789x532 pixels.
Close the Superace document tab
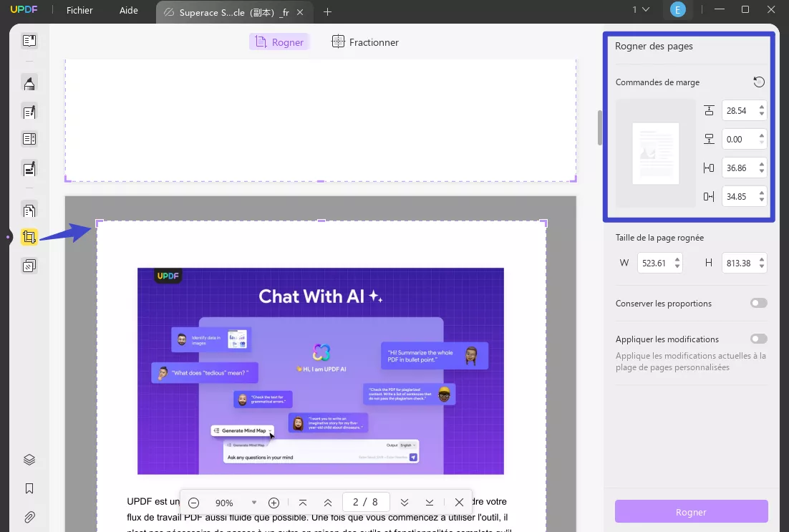point(300,12)
